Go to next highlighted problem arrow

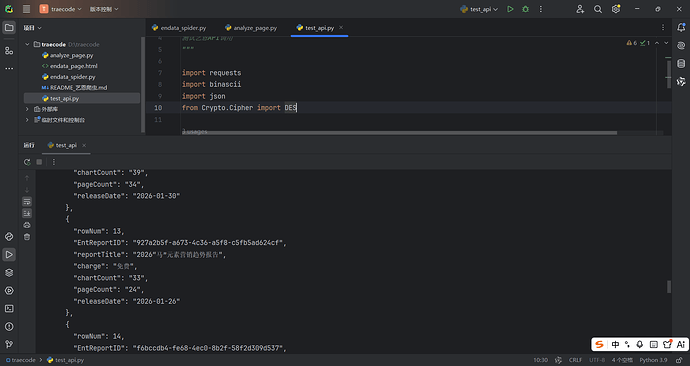coord(666,43)
